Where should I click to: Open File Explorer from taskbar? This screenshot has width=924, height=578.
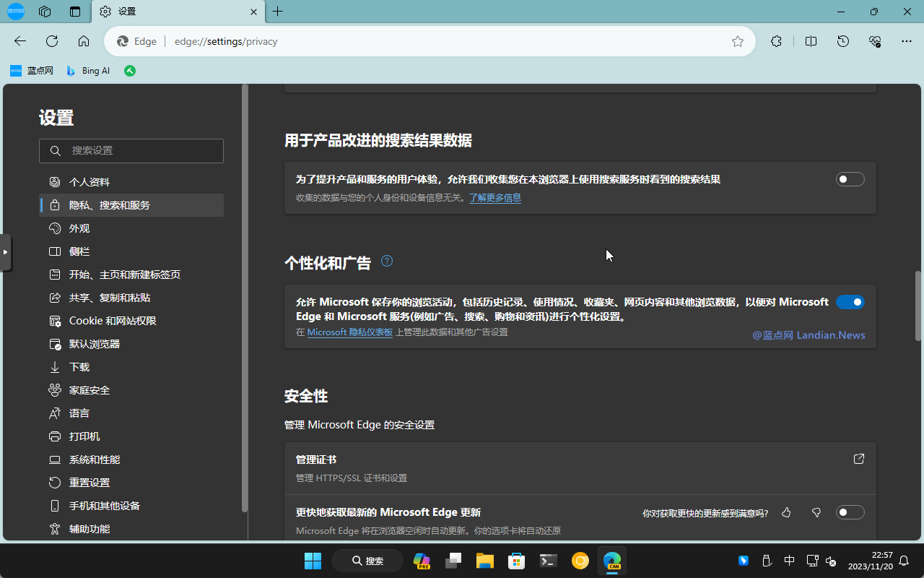coord(484,561)
